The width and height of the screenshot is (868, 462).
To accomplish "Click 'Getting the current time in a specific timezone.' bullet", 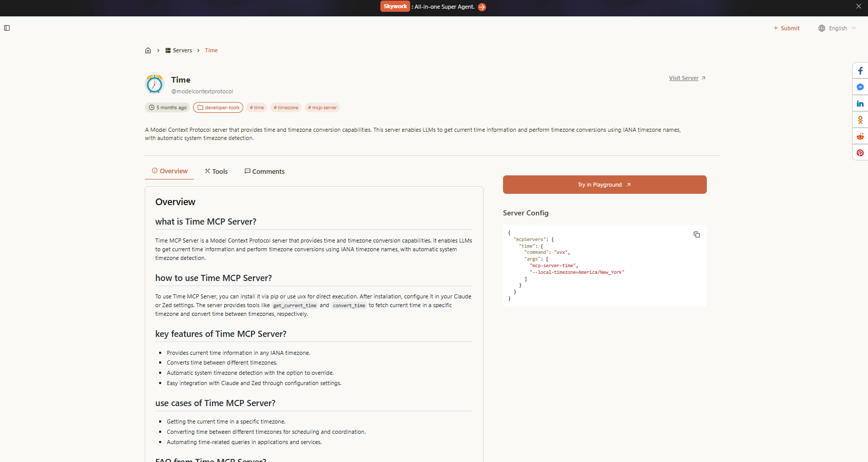I will click(x=226, y=421).
